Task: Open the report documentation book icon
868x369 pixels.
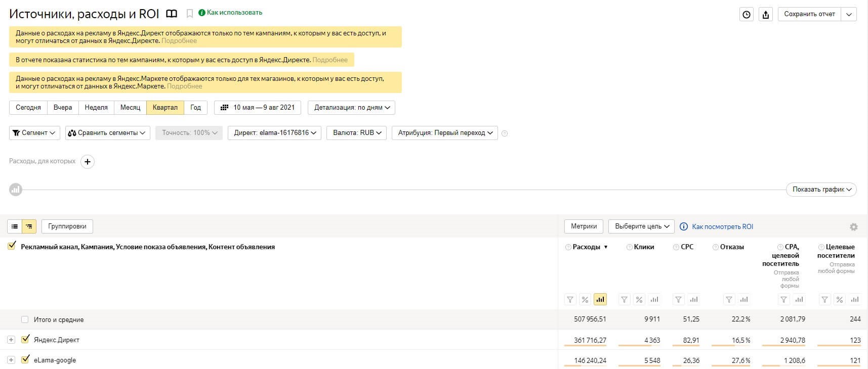Action: click(172, 14)
